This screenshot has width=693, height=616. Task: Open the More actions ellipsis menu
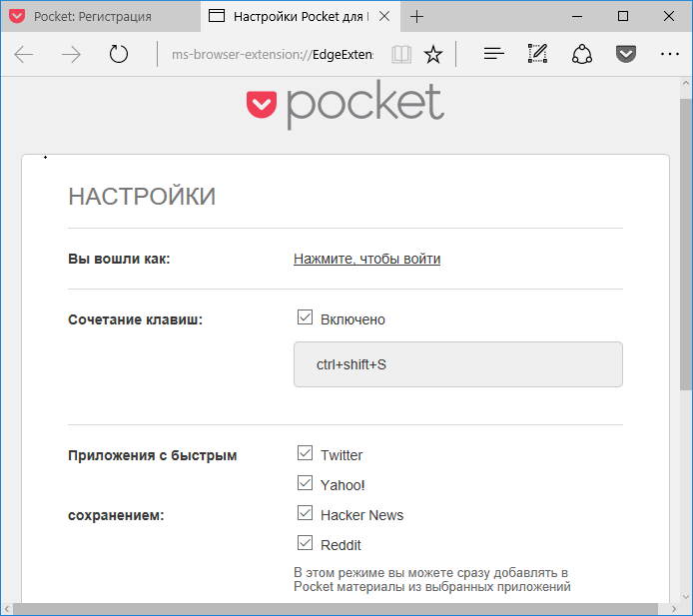click(x=670, y=54)
